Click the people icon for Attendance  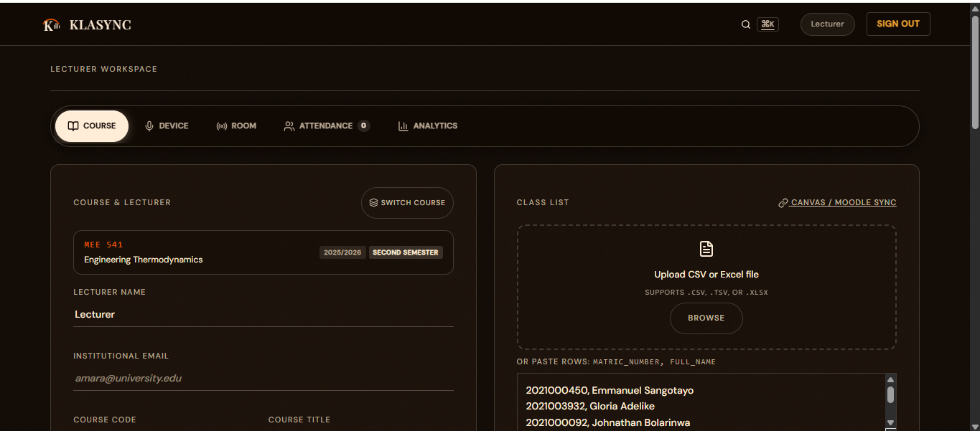[x=289, y=126]
